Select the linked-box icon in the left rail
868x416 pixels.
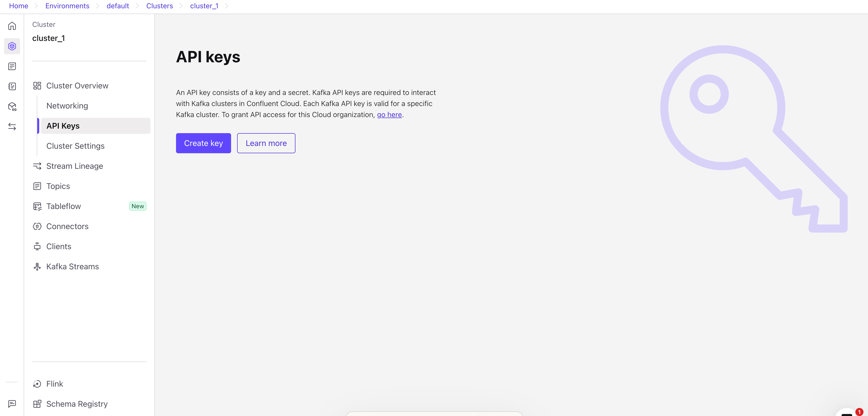click(x=12, y=106)
